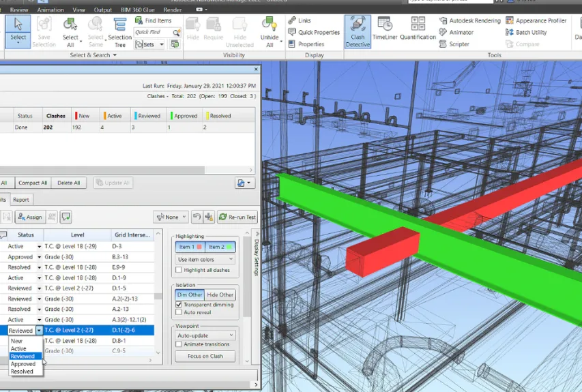Click the Quick Find input field
This screenshot has width=582, height=392.
coord(154,32)
